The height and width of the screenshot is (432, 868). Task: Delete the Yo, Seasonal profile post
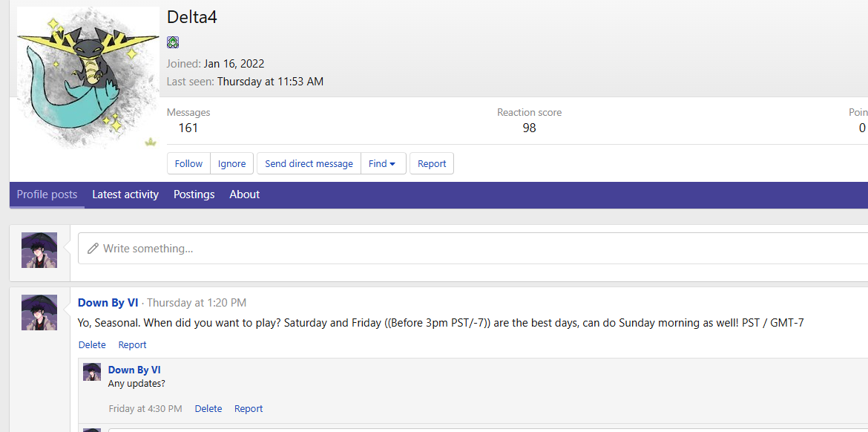point(92,345)
